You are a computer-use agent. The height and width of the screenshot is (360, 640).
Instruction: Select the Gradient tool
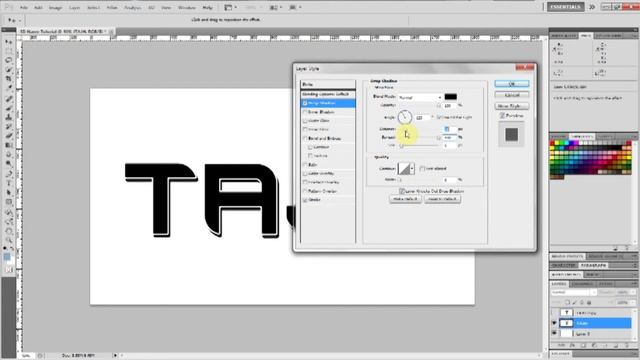click(8, 145)
